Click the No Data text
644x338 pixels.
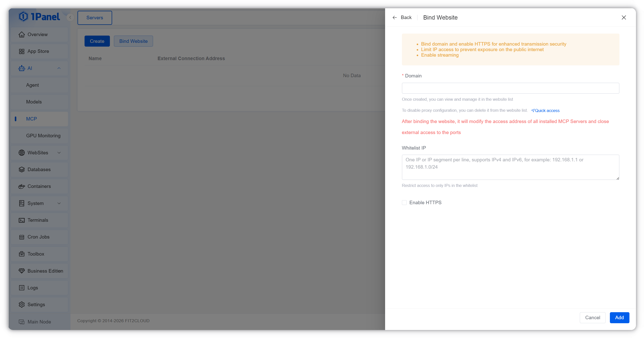point(352,75)
